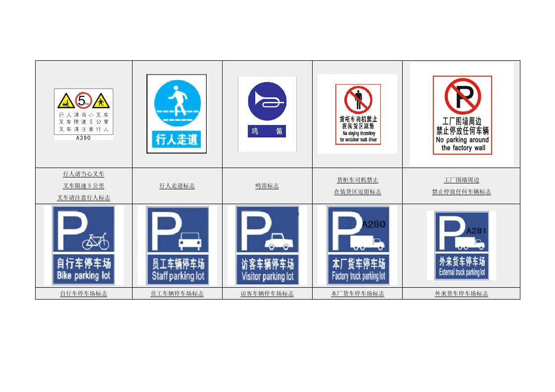Click the caption 行人走道标志
Screen dimensions: 555x392
tap(177, 186)
